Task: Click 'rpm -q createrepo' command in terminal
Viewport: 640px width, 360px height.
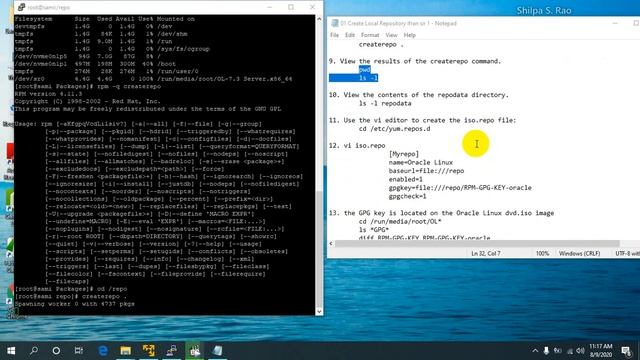Action: click(x=88, y=87)
